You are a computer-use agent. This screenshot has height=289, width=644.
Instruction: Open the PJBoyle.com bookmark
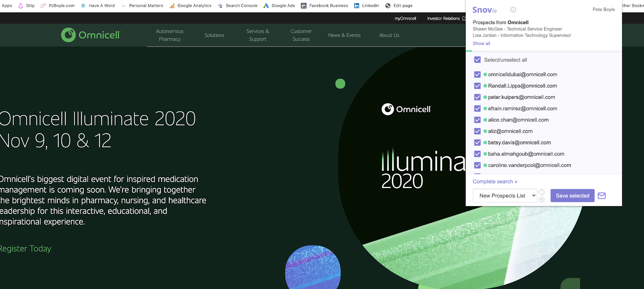(x=58, y=6)
